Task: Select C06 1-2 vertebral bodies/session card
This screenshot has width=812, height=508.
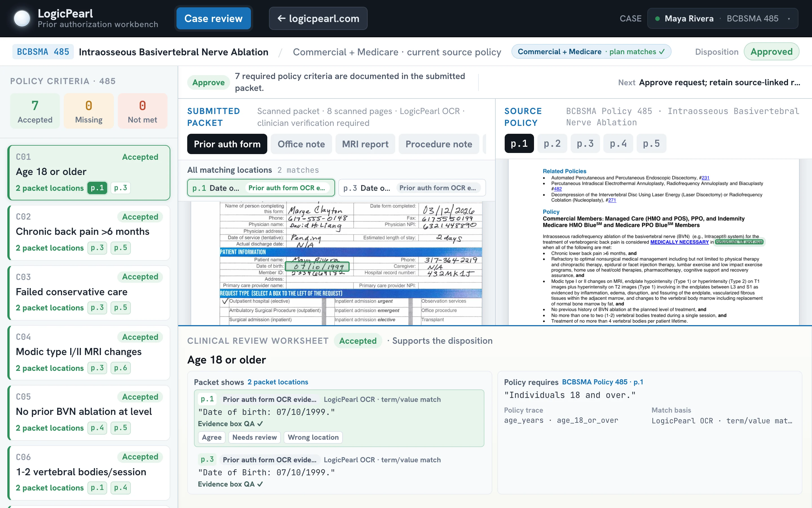Action: [x=89, y=473]
